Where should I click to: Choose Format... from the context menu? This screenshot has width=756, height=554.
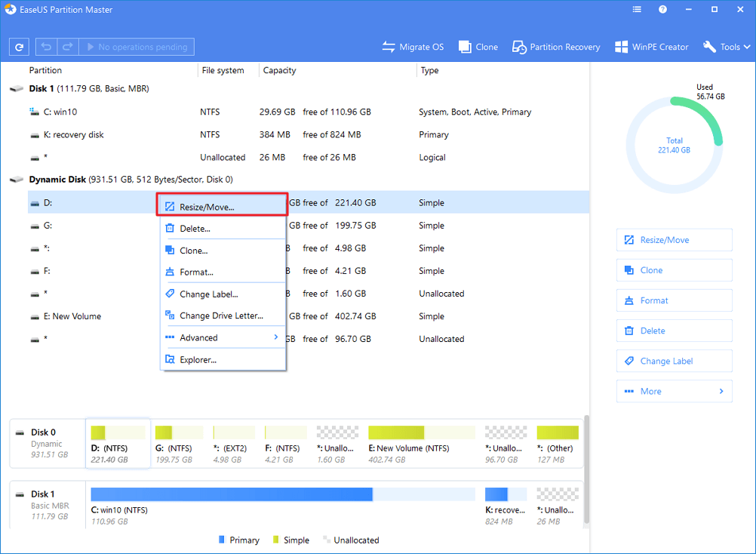(223, 272)
